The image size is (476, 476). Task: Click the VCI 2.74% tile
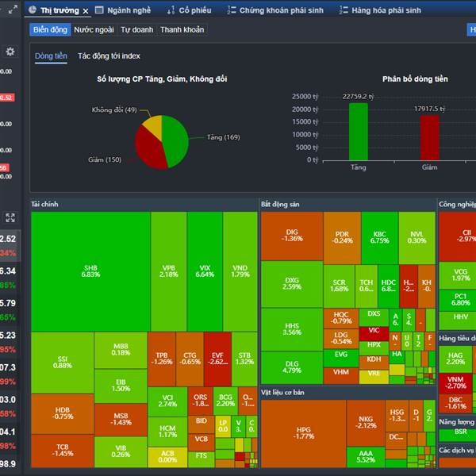point(167,401)
